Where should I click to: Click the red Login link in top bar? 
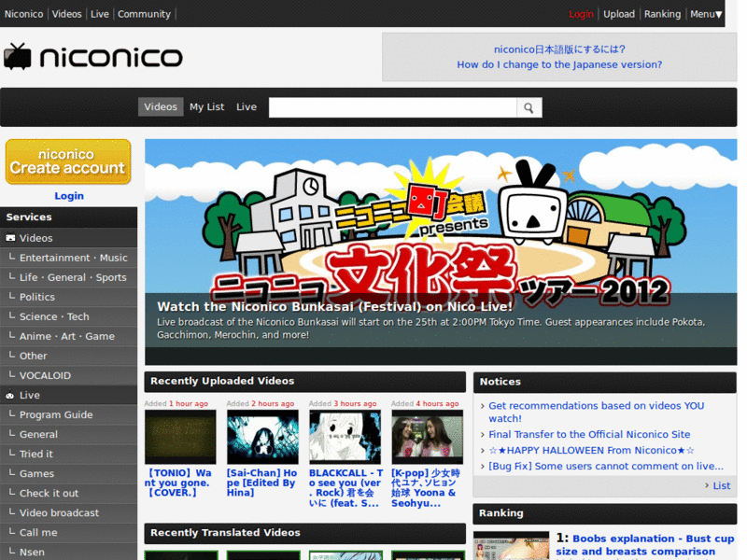[x=581, y=14]
